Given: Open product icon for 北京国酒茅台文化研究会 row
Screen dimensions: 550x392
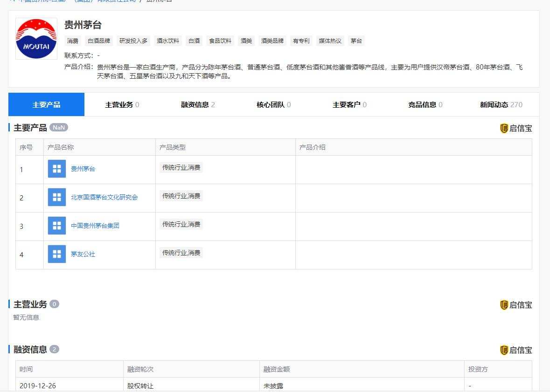Looking at the screenshot, I should click(x=57, y=197).
